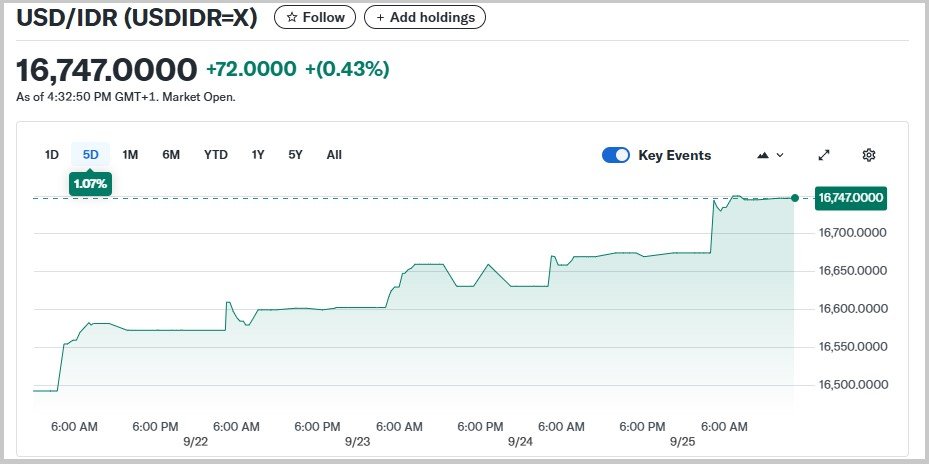This screenshot has height=464, width=929.
Task: Switch chart to 1Y range
Action: click(x=258, y=154)
